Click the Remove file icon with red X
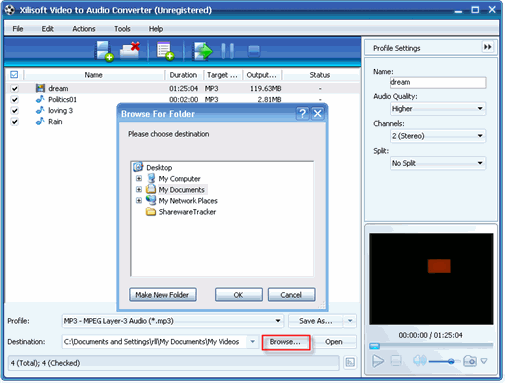 [x=130, y=51]
